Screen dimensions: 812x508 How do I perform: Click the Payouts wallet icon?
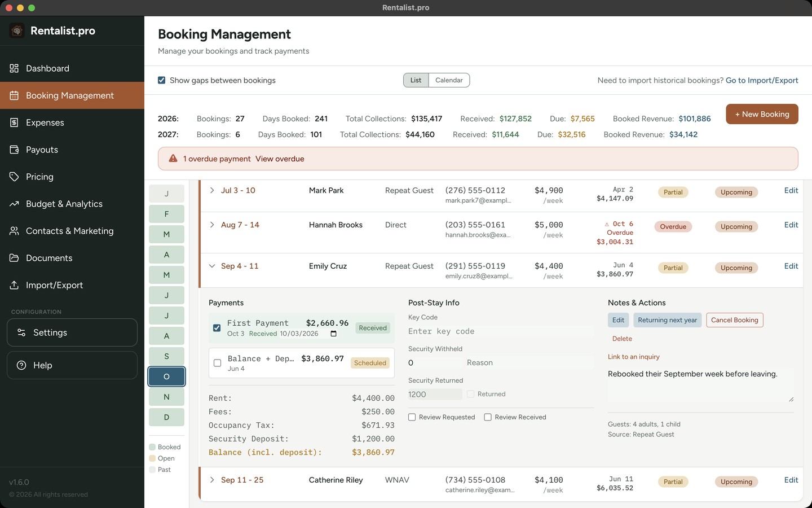(x=14, y=150)
